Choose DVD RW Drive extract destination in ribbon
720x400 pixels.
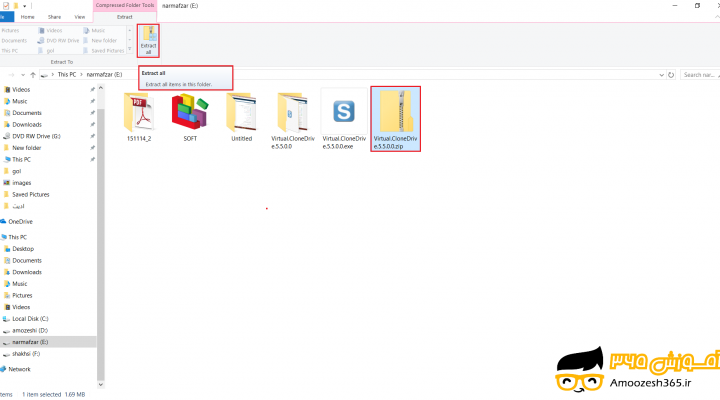point(58,40)
